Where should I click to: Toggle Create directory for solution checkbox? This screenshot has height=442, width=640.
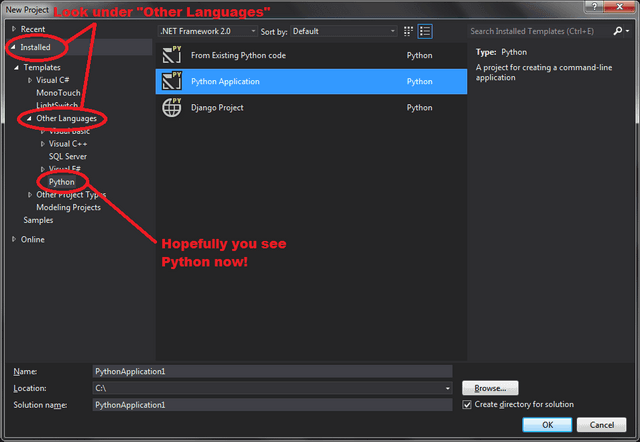coord(468,405)
